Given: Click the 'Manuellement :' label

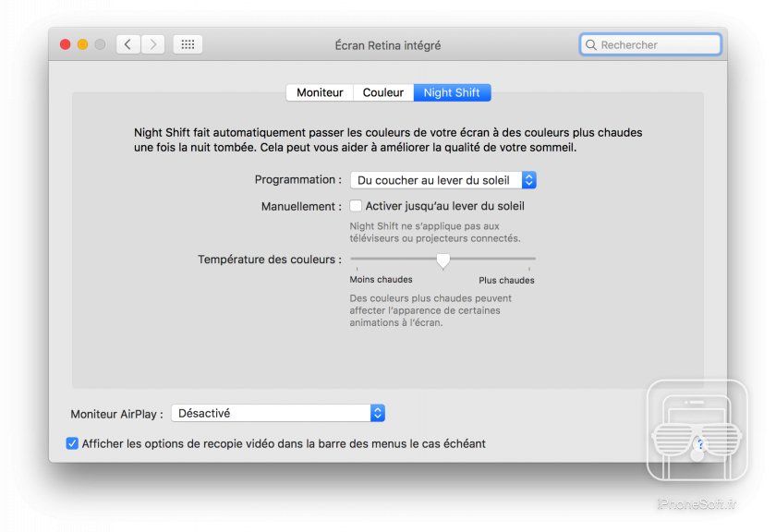Looking at the screenshot, I should tap(301, 206).
